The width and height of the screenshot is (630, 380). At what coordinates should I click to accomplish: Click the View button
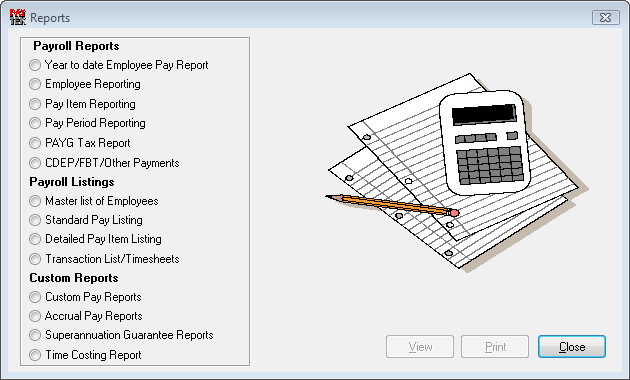click(420, 347)
